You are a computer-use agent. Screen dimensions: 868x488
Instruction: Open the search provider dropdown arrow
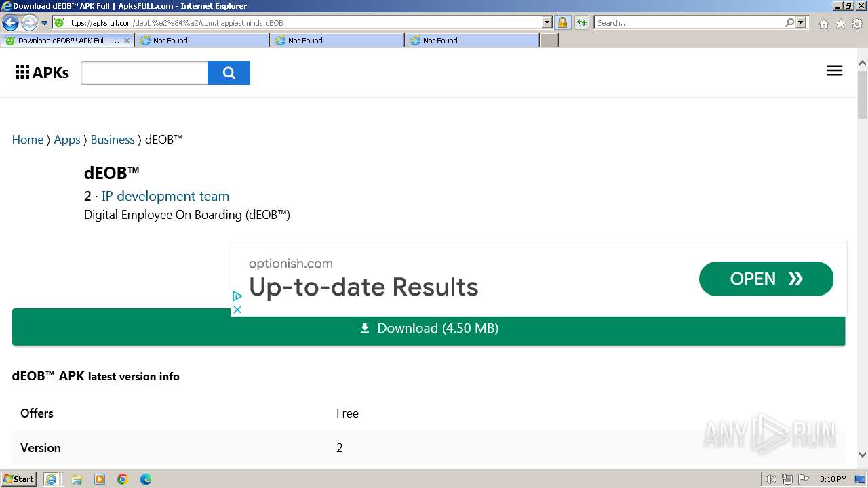click(801, 22)
